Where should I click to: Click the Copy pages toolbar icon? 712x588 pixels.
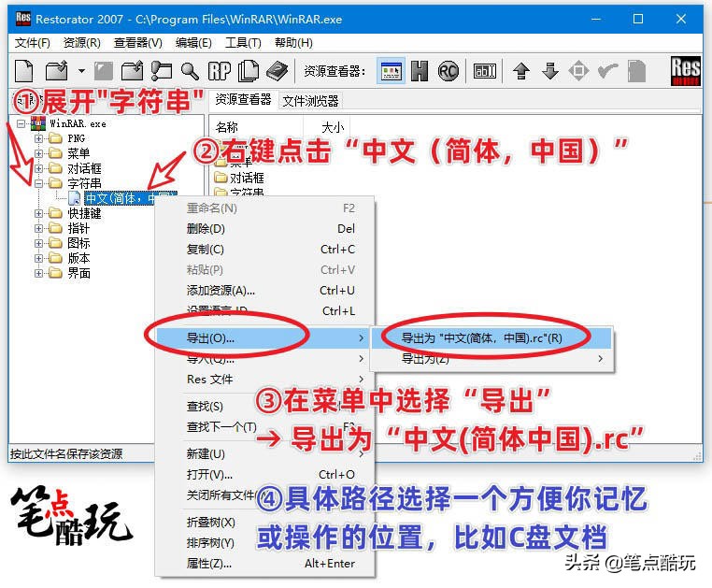(249, 71)
